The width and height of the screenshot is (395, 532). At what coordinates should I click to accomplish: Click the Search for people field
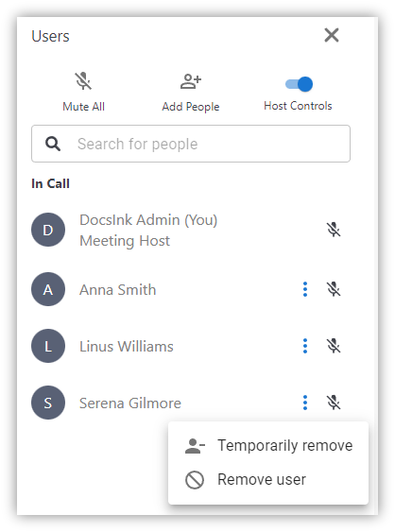click(x=191, y=144)
